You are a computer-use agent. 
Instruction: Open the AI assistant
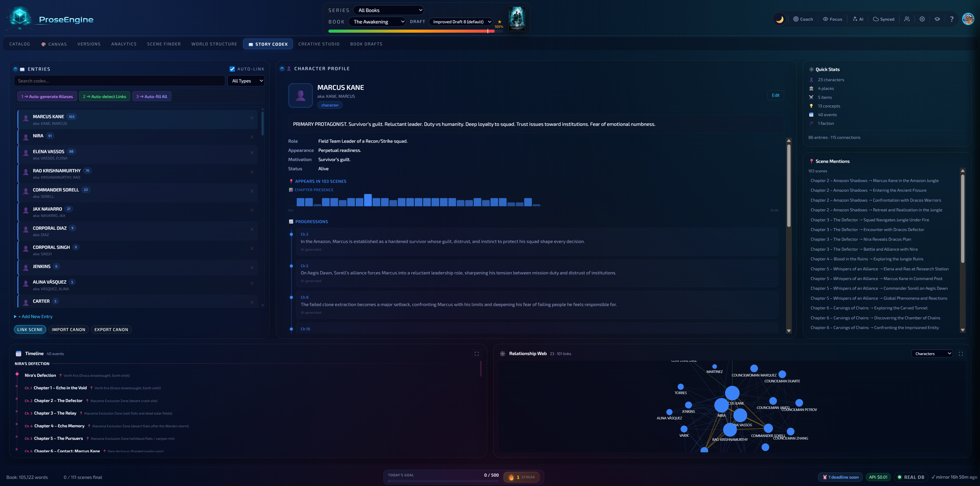click(858, 19)
